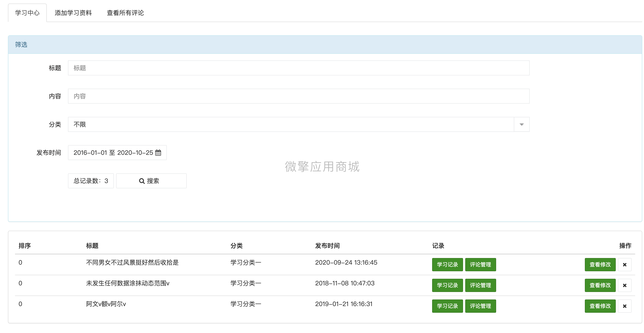Click the 排序 column header

pyautogui.click(x=24, y=246)
